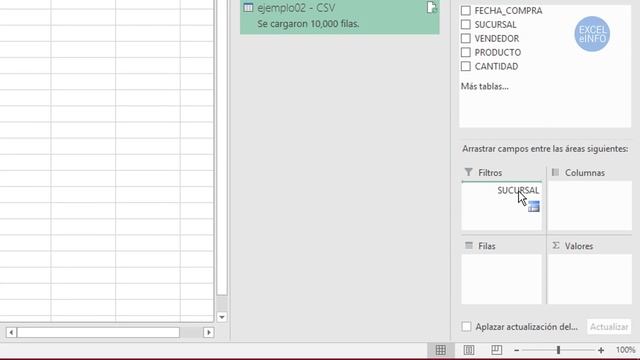
Task: Check the FECHA_COMPRA field checkbox
Action: click(x=465, y=11)
